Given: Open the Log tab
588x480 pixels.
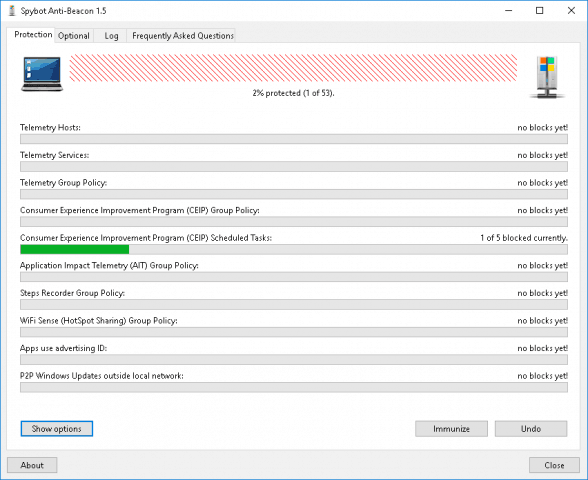Looking at the screenshot, I should click(111, 36).
